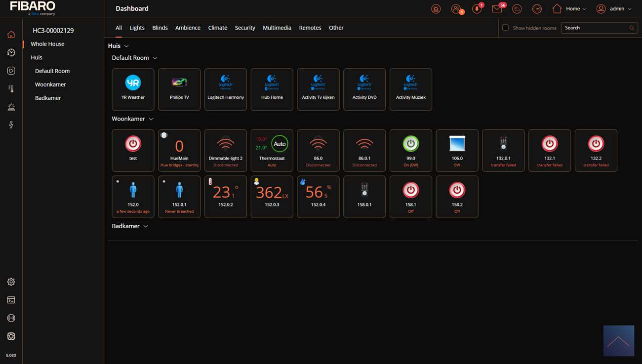This screenshot has width=642, height=364.
Task: Open the 152.0.3 light sensor tile
Action: pos(272,197)
